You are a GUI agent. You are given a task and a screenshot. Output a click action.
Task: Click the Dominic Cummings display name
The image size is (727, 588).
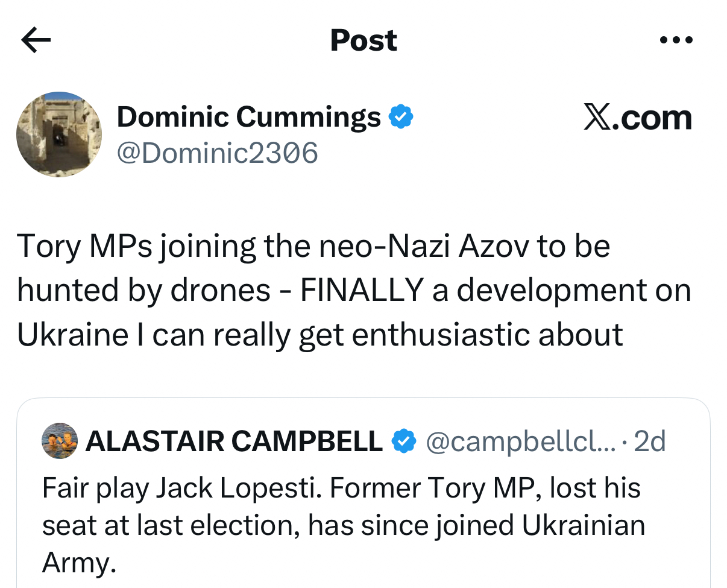[x=248, y=116]
